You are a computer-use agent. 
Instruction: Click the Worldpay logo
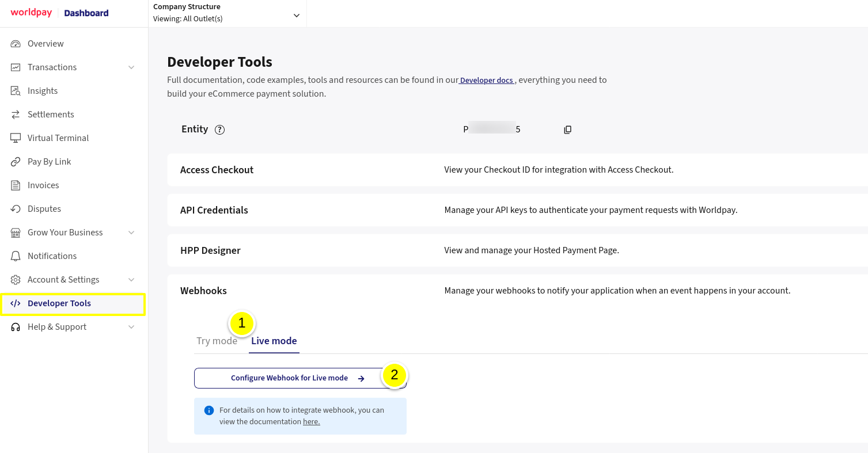31,13
